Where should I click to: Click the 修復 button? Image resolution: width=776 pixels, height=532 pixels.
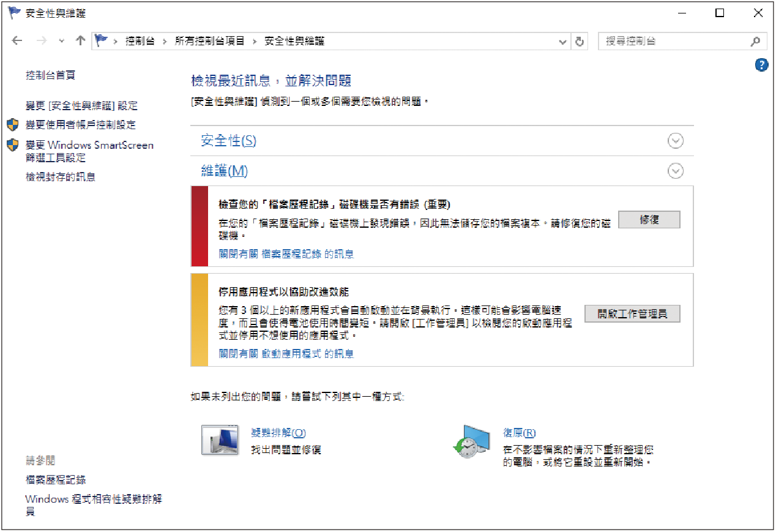coord(649,220)
